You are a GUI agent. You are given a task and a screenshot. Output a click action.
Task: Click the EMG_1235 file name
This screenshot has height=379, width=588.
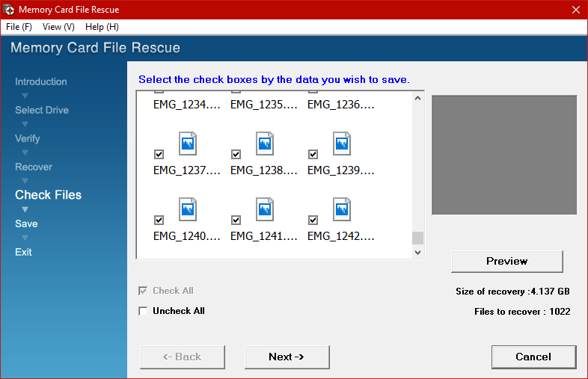pos(263,105)
